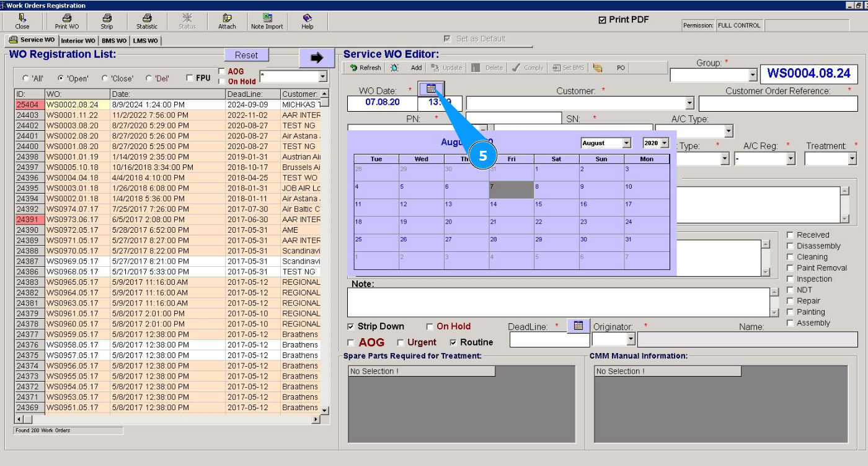This screenshot has width=868, height=466.
Task: Check the Urgent priority checkbox
Action: coord(401,343)
